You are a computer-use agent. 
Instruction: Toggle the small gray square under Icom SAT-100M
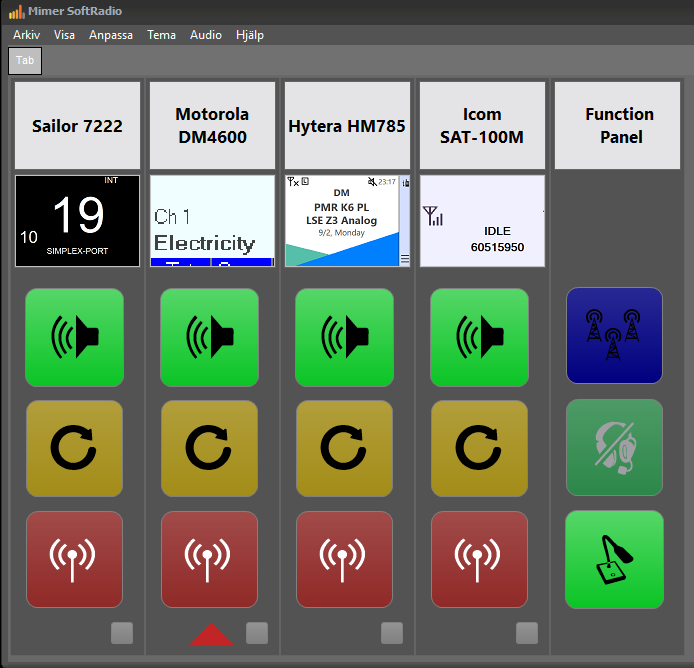point(527,633)
